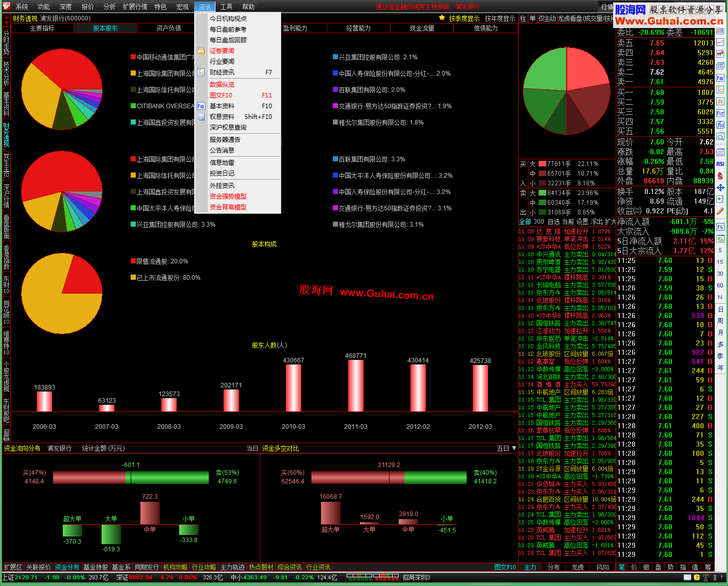Open the pencil drawing tool icon

[x=720, y=211]
